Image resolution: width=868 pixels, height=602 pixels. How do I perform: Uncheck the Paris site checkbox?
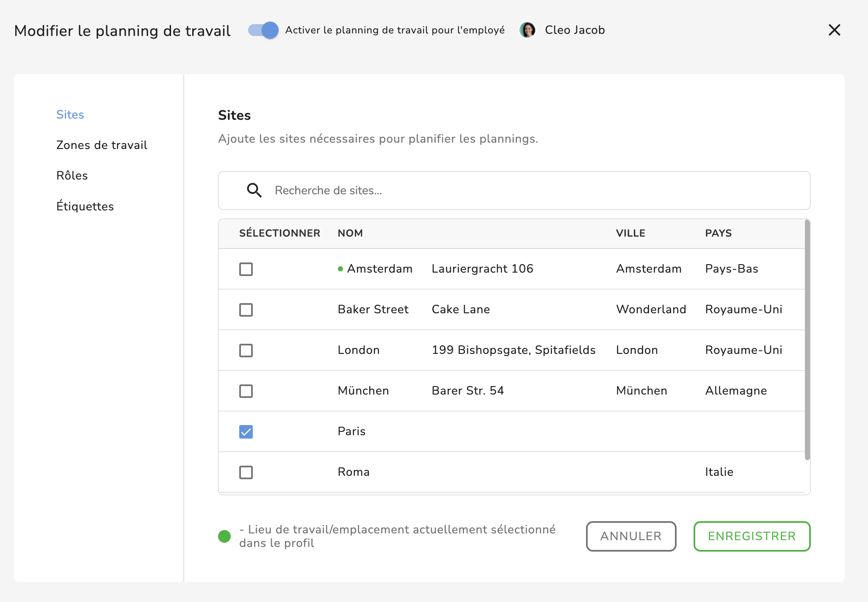tap(246, 432)
